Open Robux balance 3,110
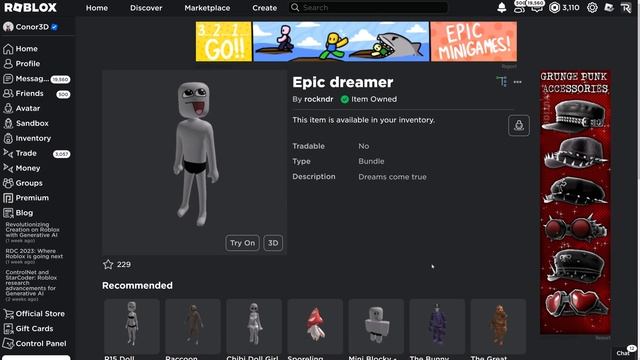 [x=564, y=7]
